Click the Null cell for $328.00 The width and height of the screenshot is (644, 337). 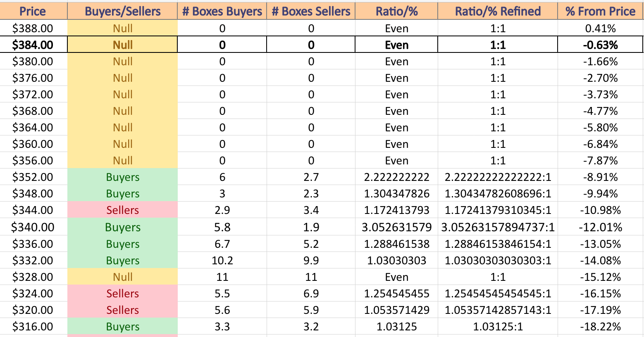point(122,277)
